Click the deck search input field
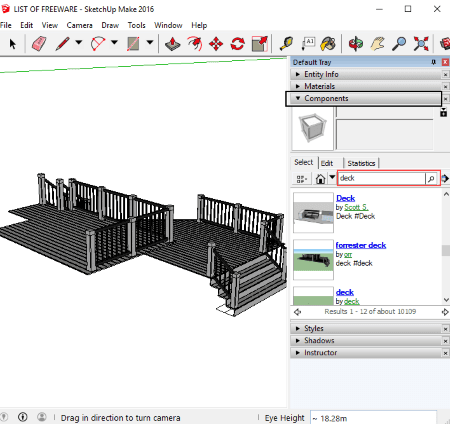This screenshot has height=424, width=450. coord(382,178)
